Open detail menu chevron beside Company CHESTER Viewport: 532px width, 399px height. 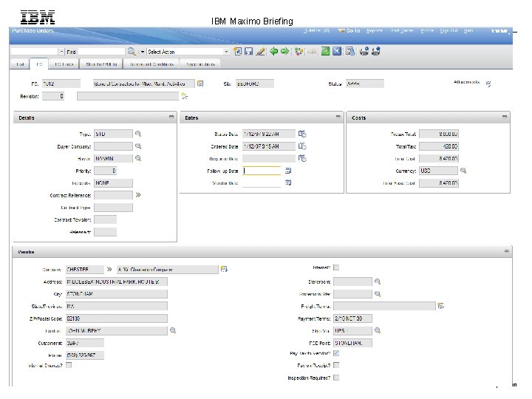click(x=109, y=270)
